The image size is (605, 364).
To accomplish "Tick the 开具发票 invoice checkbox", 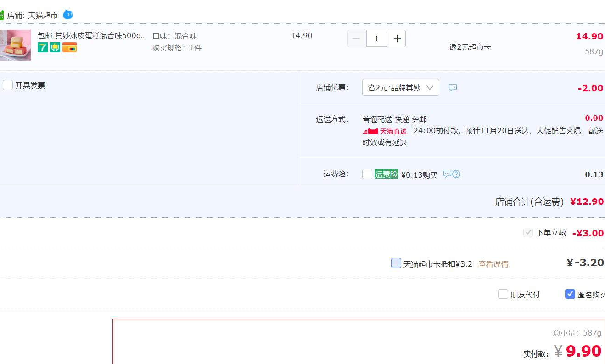I will [8, 85].
